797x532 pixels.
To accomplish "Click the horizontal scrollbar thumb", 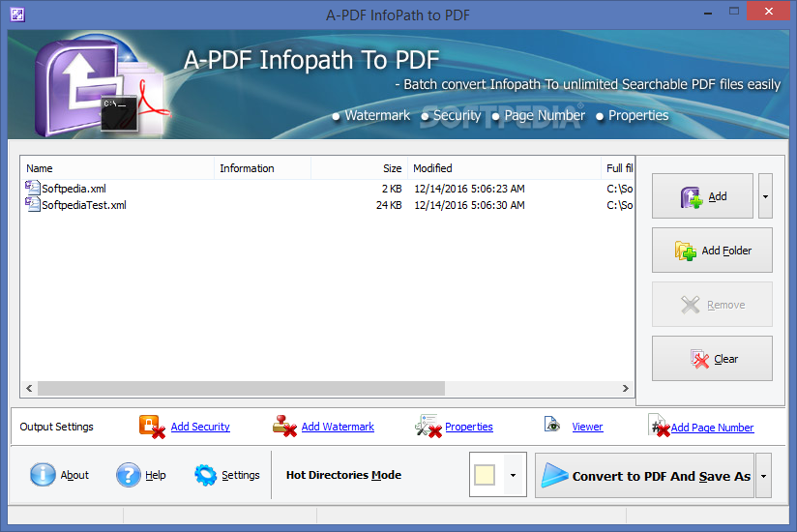I will pyautogui.click(x=241, y=388).
